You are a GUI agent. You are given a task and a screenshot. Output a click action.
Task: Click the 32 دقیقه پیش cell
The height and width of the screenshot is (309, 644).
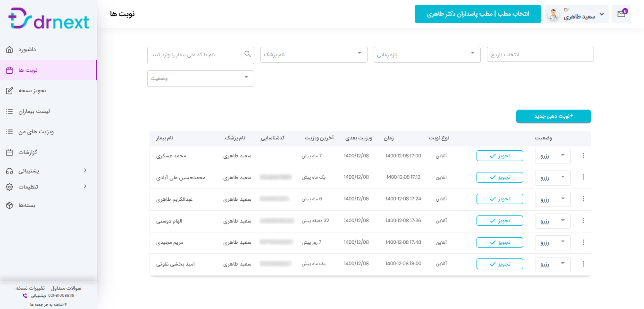316,221
